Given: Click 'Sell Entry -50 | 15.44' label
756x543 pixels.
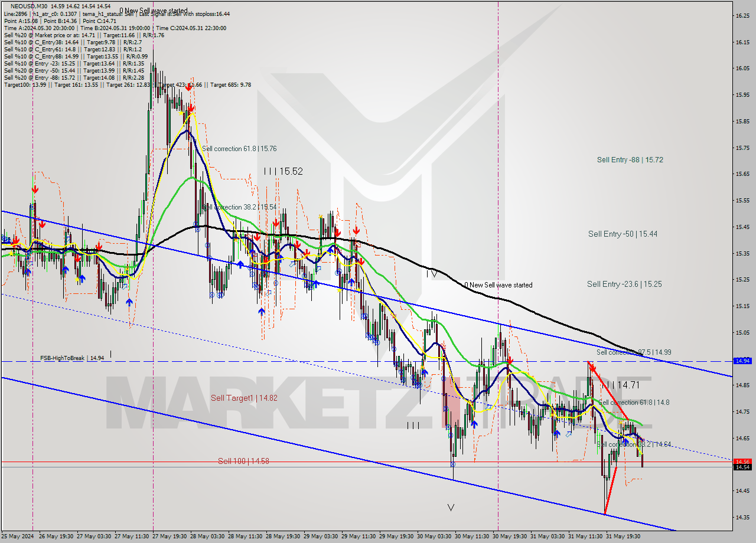Looking at the screenshot, I should (x=623, y=234).
